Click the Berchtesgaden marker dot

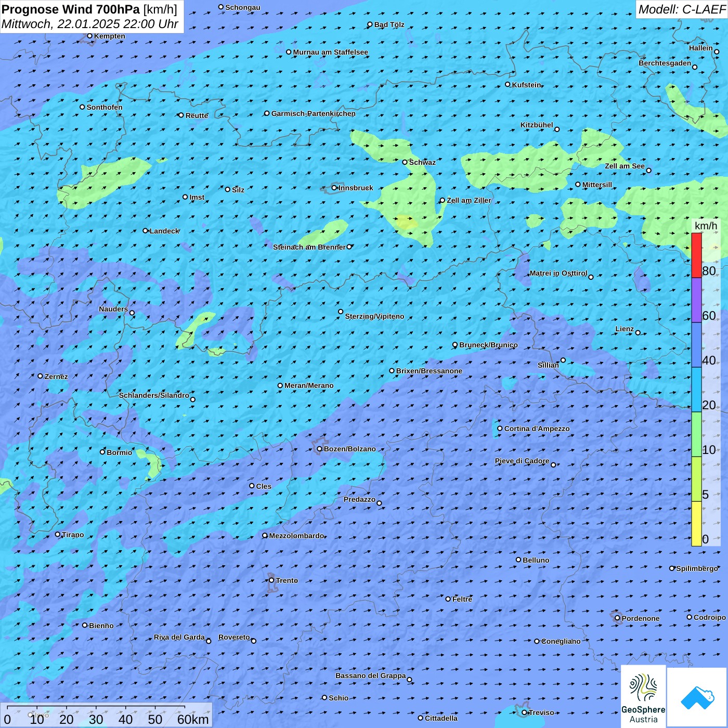coord(695,67)
